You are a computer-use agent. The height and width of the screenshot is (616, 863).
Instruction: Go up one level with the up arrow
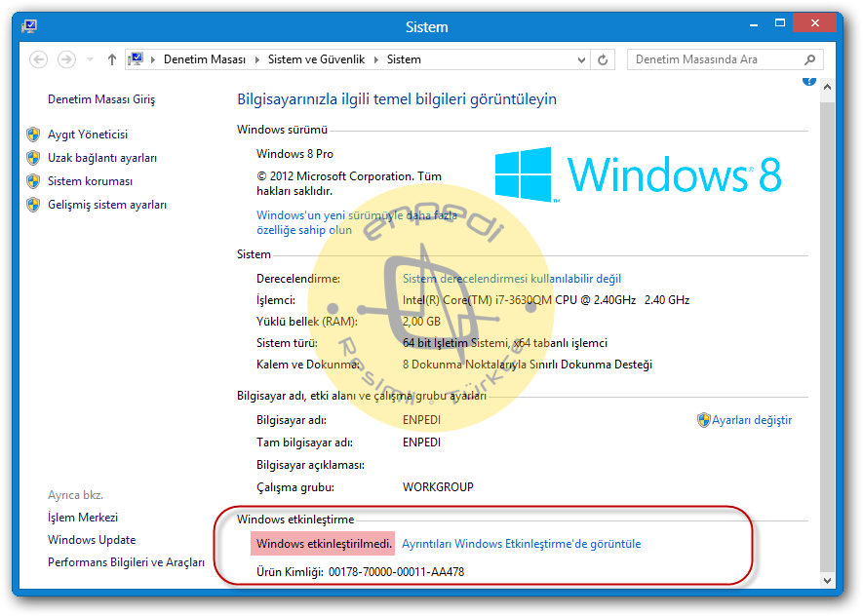click(112, 59)
